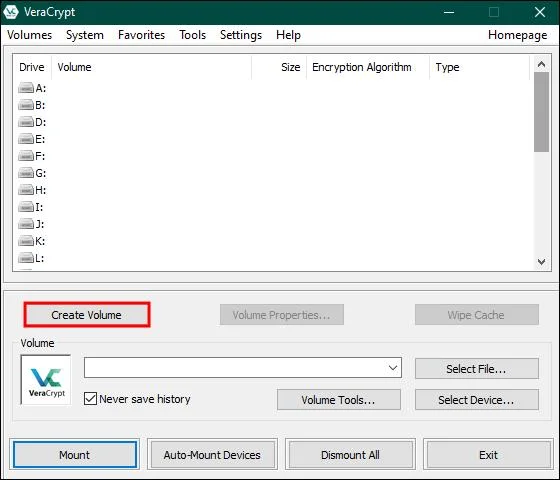The image size is (560, 480).
Task: Click Auto-Mount Devices
Action: (212, 455)
